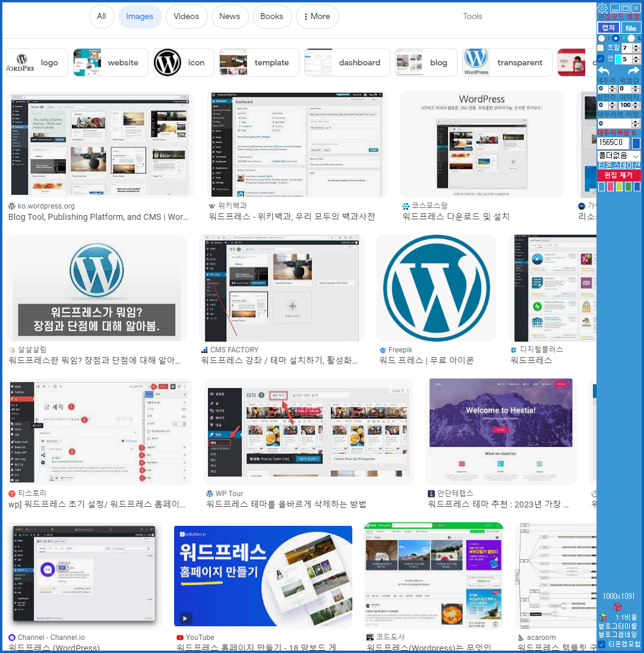
Task: Open the Tools option
Action: (472, 16)
